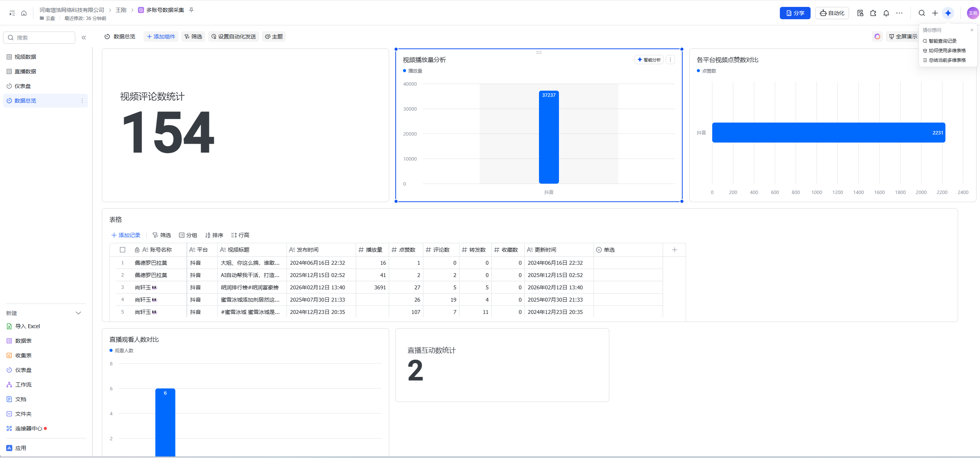Open the more options menu on 视频播放量分析 chart

pyautogui.click(x=670, y=60)
